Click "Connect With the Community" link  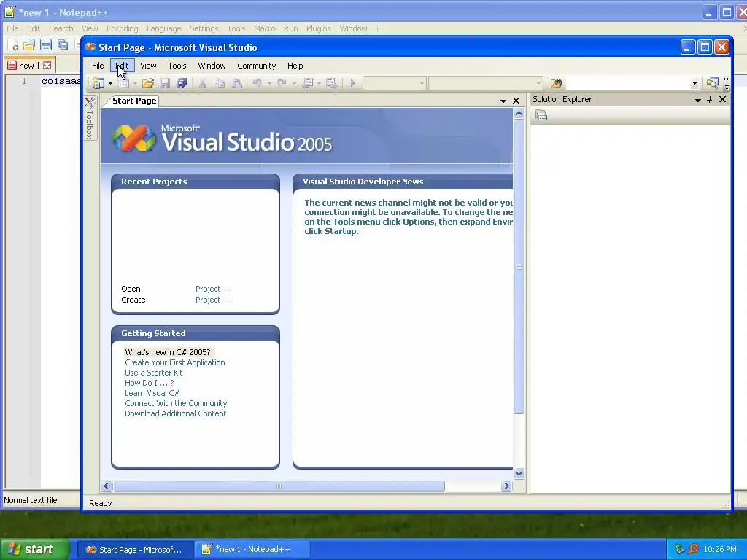pos(176,403)
